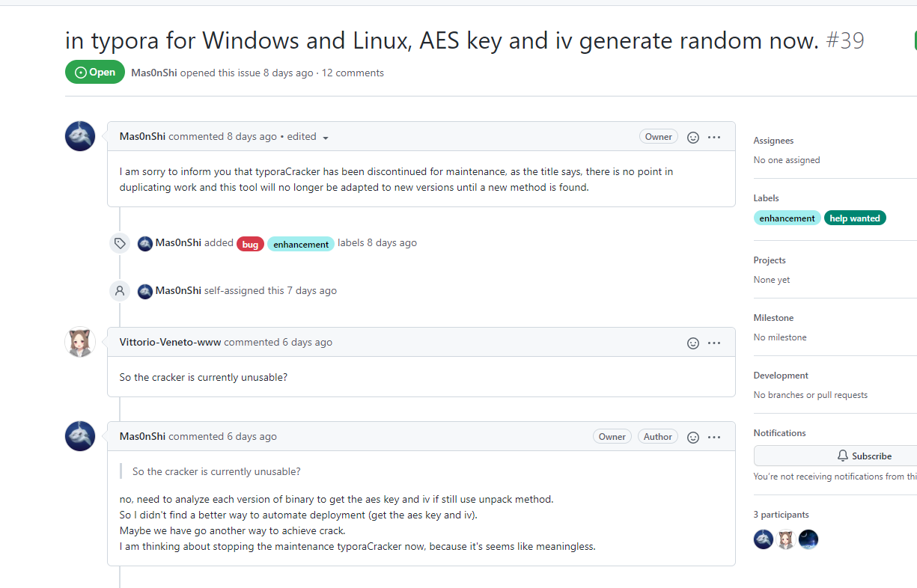Open the help wanted label
The height and width of the screenshot is (588, 917).
point(855,218)
